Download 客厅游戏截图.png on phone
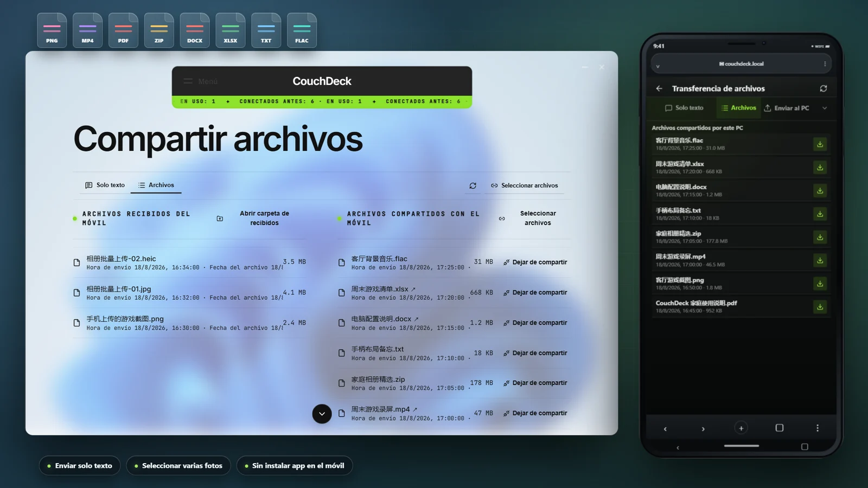The image size is (868, 488). [820, 284]
